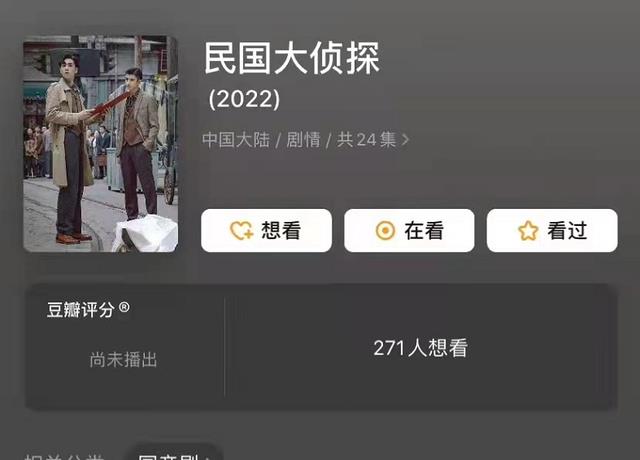View the 271人想看 count
Screen dimensions: 640x460
420,348
